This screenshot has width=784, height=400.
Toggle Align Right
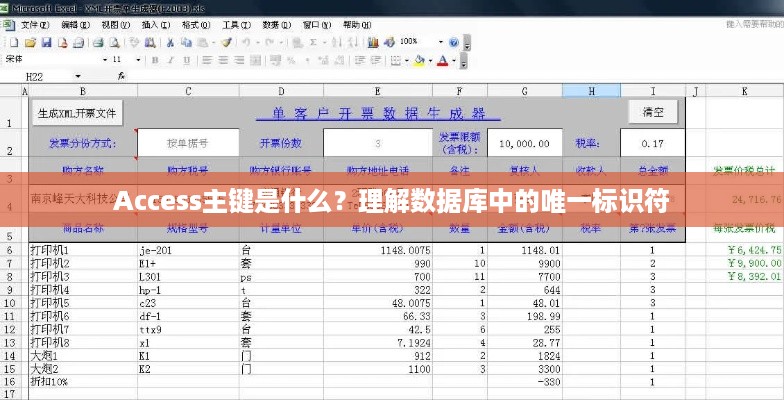239,60
